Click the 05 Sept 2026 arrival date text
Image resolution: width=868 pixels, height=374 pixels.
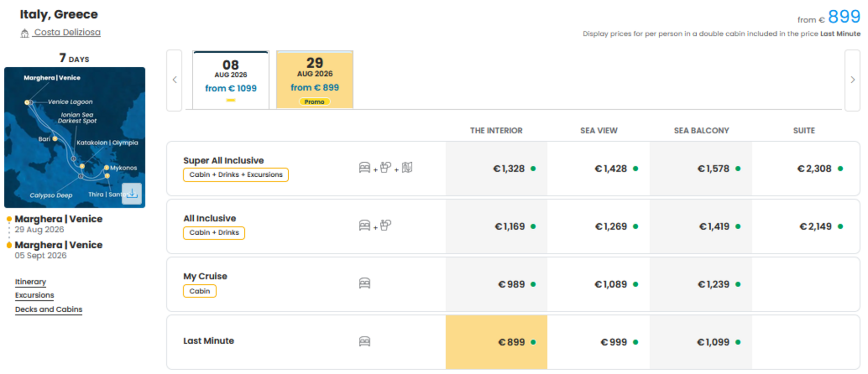(x=41, y=256)
